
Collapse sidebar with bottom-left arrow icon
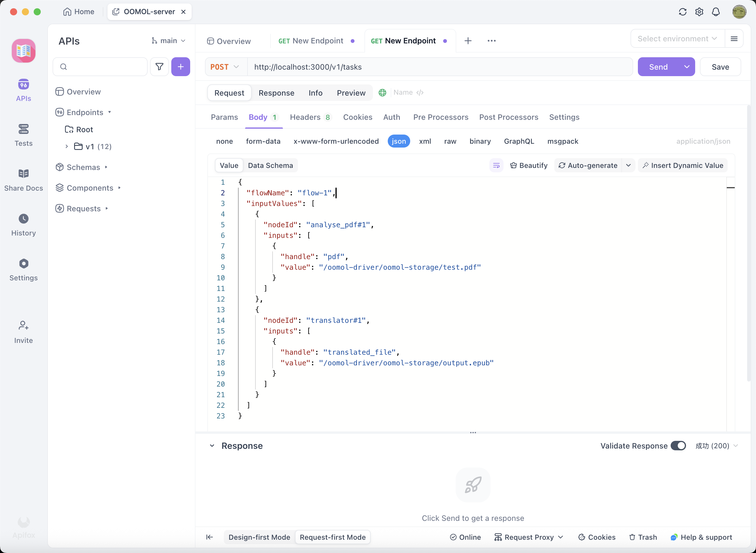tap(210, 537)
